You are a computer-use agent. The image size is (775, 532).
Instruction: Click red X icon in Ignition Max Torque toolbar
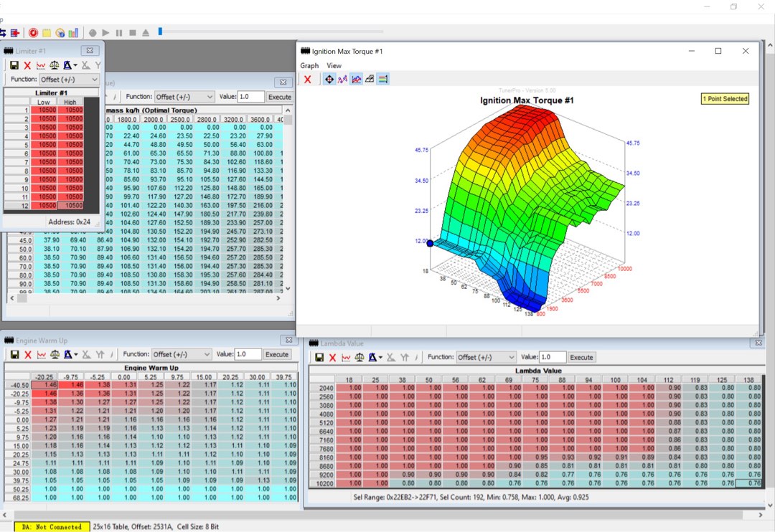pyautogui.click(x=307, y=80)
